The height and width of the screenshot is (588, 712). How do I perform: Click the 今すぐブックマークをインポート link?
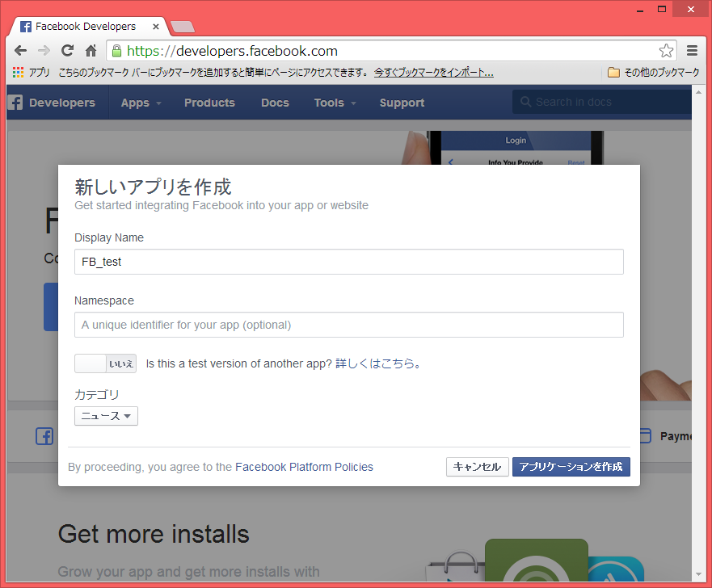[434, 72]
